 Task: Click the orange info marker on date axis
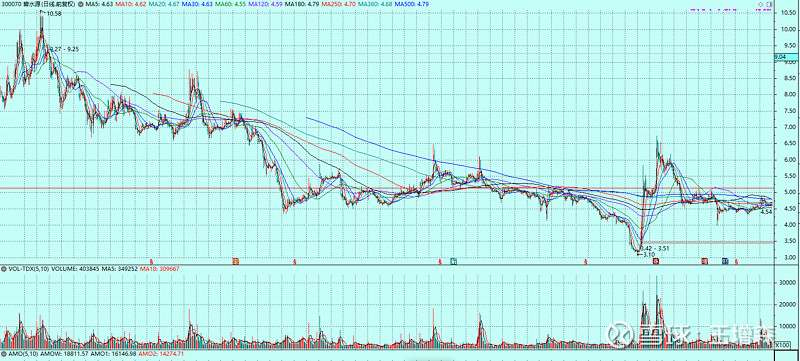coord(235,261)
